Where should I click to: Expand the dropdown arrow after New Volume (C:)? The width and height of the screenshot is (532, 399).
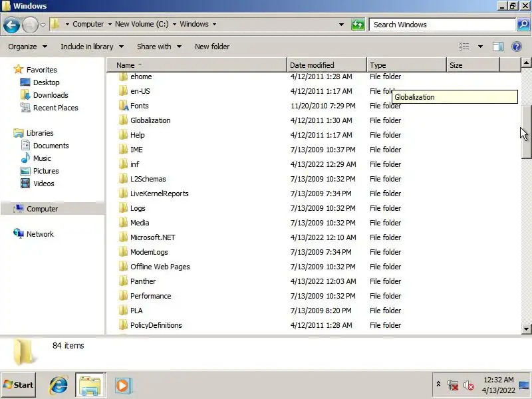click(174, 24)
